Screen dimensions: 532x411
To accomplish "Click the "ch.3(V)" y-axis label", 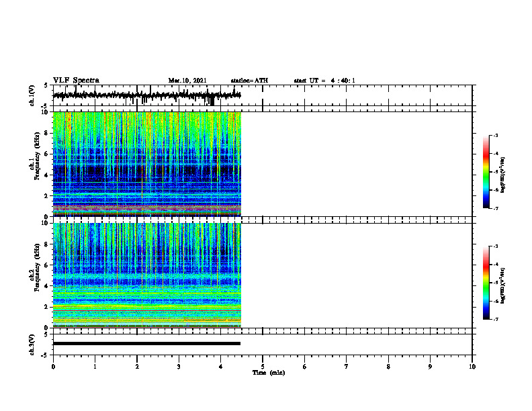I will click(32, 345).
